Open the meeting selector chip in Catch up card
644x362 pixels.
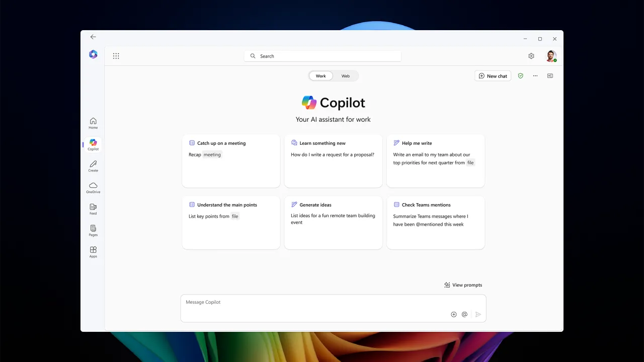pyautogui.click(x=212, y=154)
